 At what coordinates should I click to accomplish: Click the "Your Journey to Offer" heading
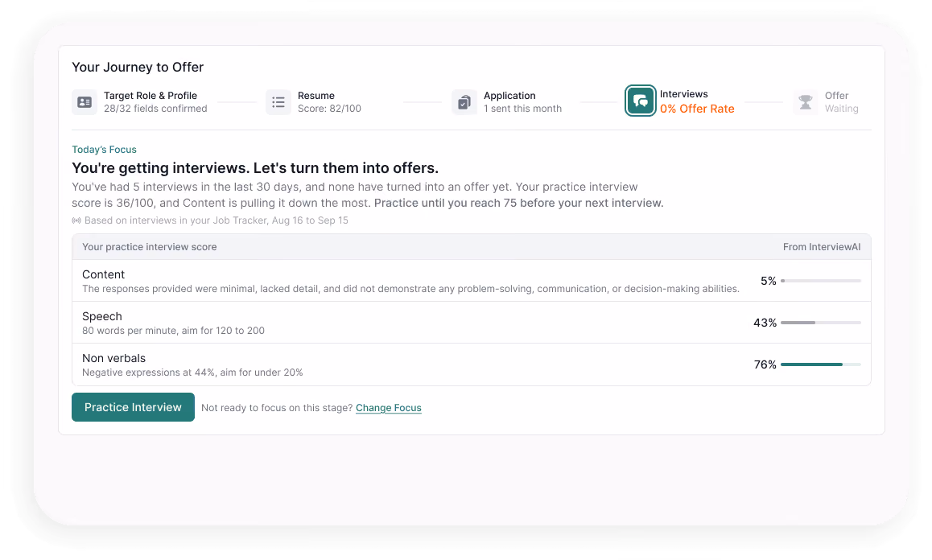point(138,67)
